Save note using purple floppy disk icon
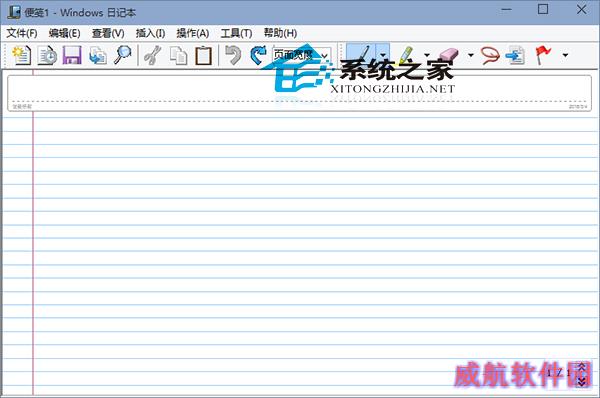Viewport: 600px width, 398px height. point(72,55)
